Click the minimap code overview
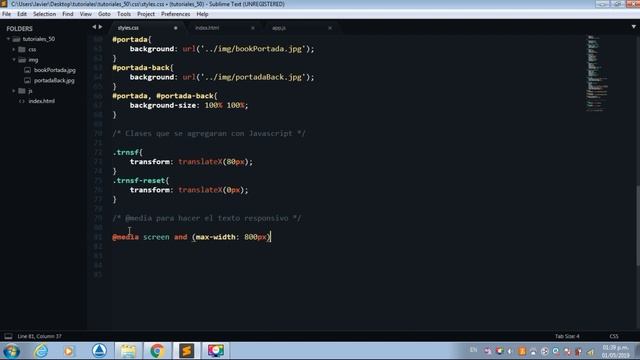The width and height of the screenshot is (640, 360). coord(597,73)
